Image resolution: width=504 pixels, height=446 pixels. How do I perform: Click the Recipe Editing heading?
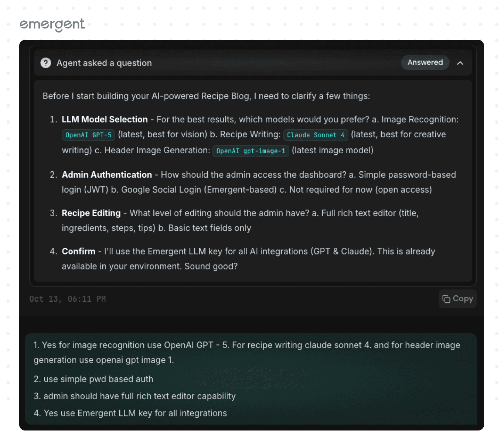(x=91, y=213)
